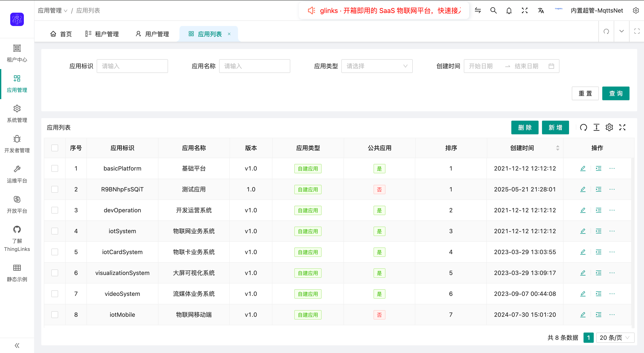The width and height of the screenshot is (644, 353).
Task: Check the videoSystem row checkbox
Action: tap(55, 294)
